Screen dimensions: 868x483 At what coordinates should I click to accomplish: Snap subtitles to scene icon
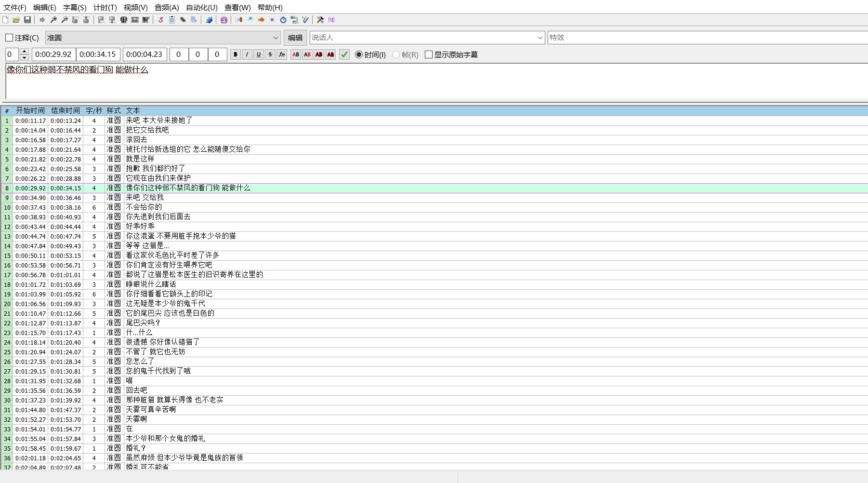135,20
